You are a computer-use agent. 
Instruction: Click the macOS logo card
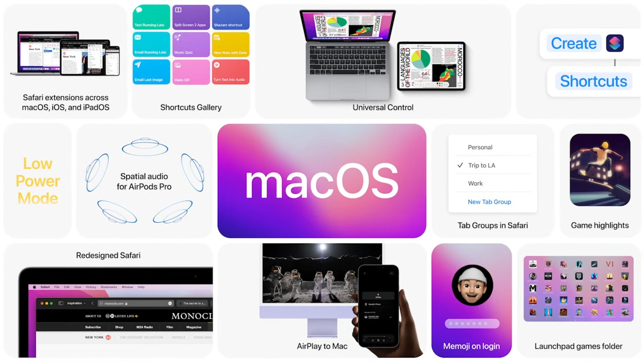[x=321, y=181]
